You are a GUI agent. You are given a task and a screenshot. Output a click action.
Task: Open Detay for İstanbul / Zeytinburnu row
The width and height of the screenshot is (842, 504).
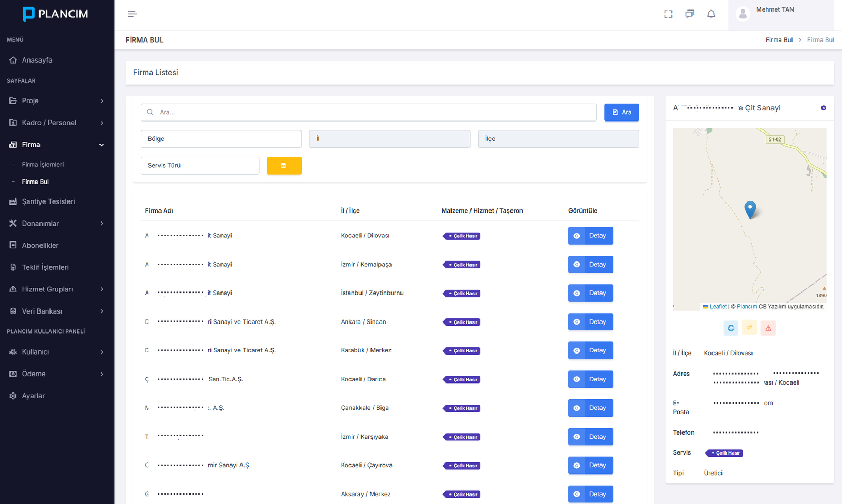(590, 293)
